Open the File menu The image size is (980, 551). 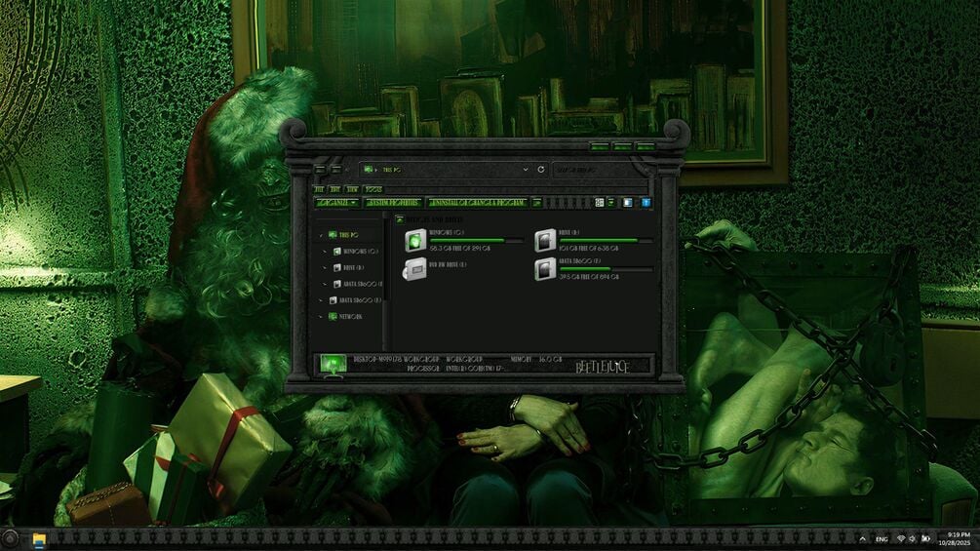[x=319, y=189]
